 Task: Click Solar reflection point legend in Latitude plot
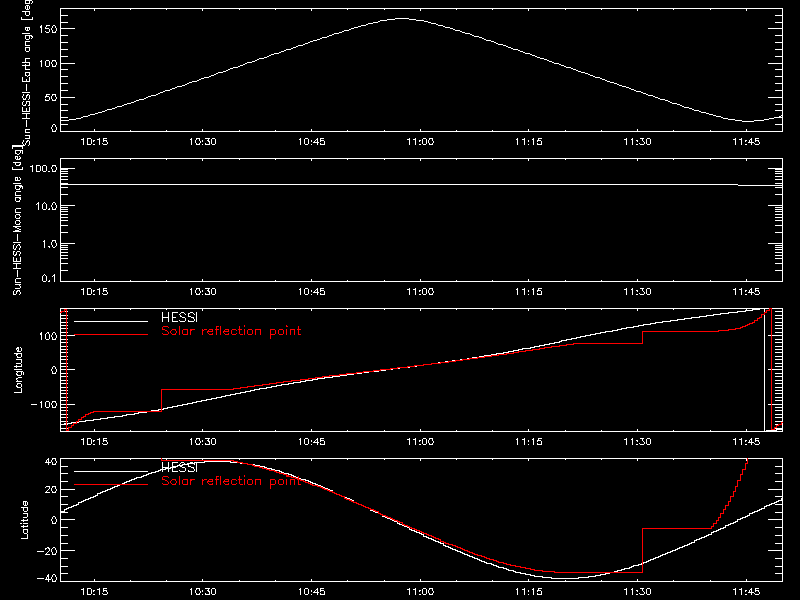(x=231, y=481)
